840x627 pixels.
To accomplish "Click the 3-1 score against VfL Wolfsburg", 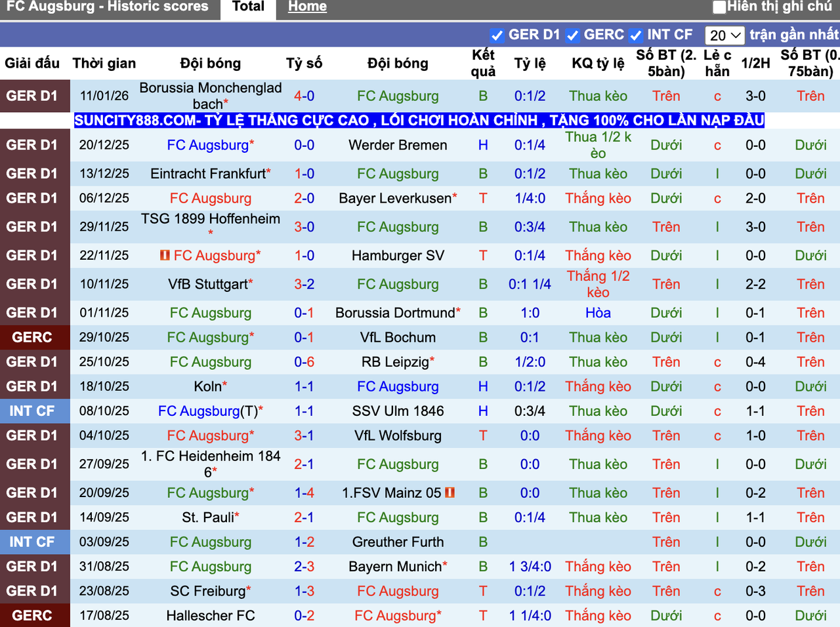I will point(304,435).
